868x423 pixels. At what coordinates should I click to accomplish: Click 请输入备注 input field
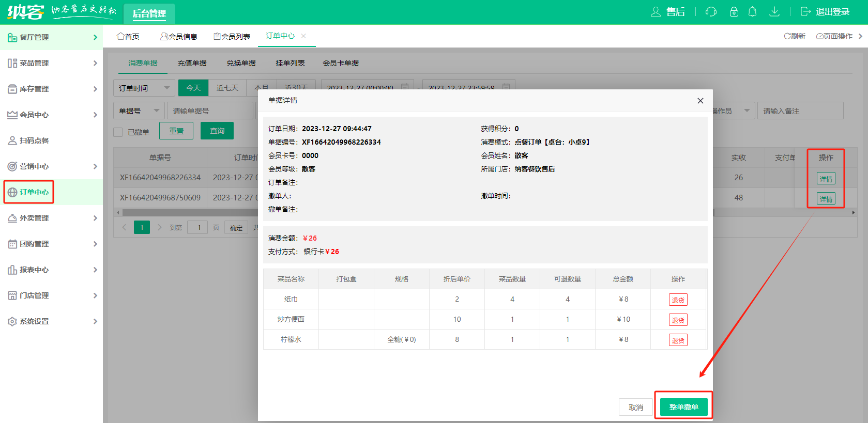800,111
